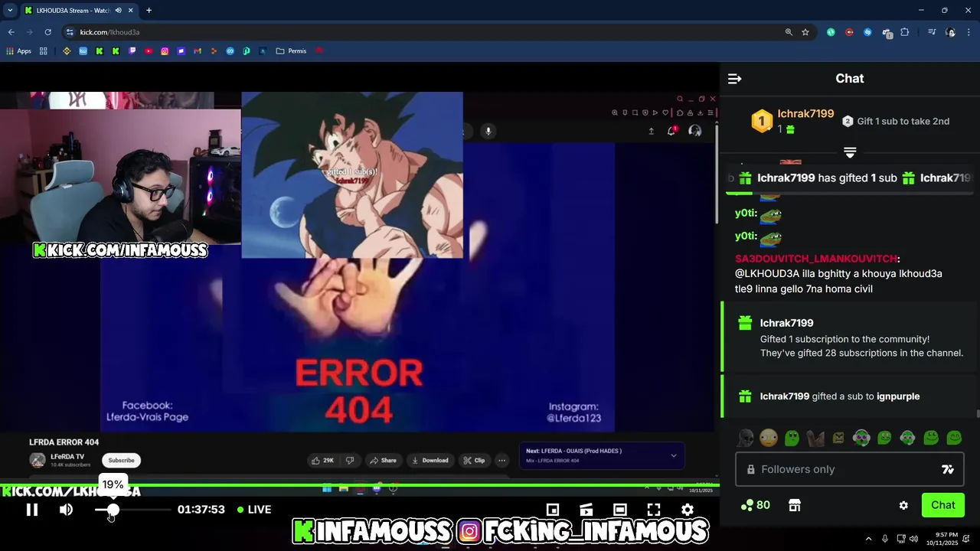Viewport: 980px width, 551px height.
Task: Mute tab via speaker icon
Action: pos(118,11)
